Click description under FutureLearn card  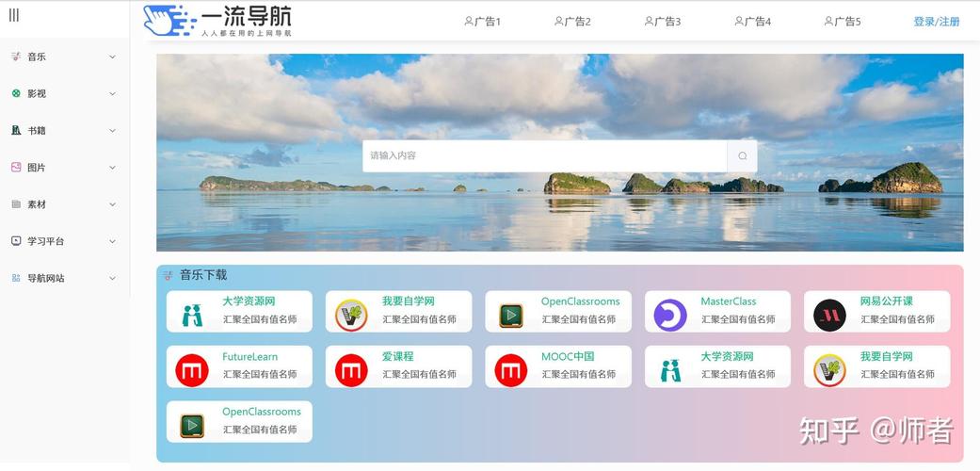[260, 374]
